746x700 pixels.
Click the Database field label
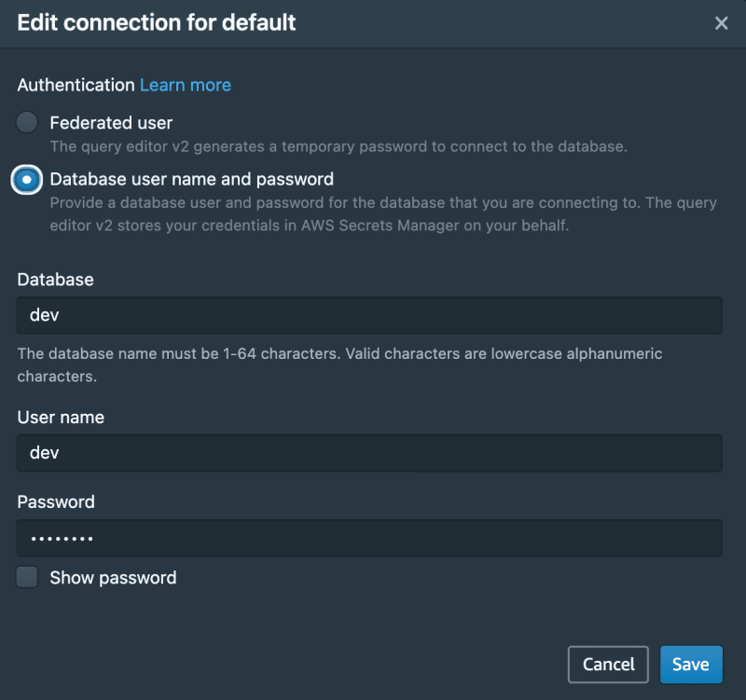55,280
